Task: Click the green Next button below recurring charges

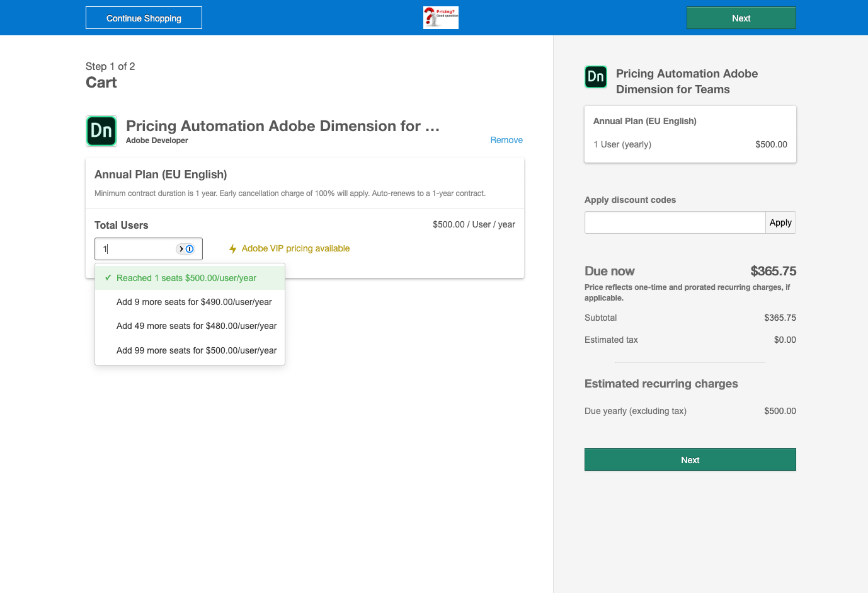Action: pos(690,459)
